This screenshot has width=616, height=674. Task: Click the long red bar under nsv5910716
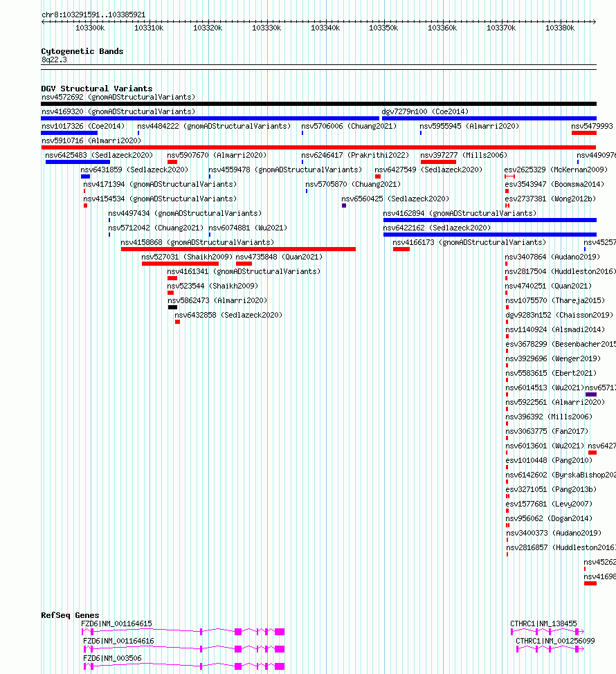coord(318,147)
